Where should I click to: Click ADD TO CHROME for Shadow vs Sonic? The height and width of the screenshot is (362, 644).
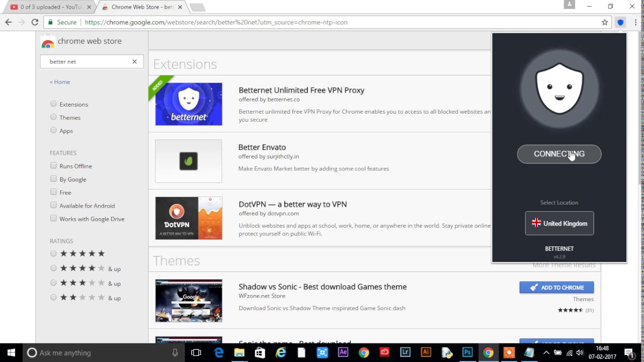(x=556, y=288)
